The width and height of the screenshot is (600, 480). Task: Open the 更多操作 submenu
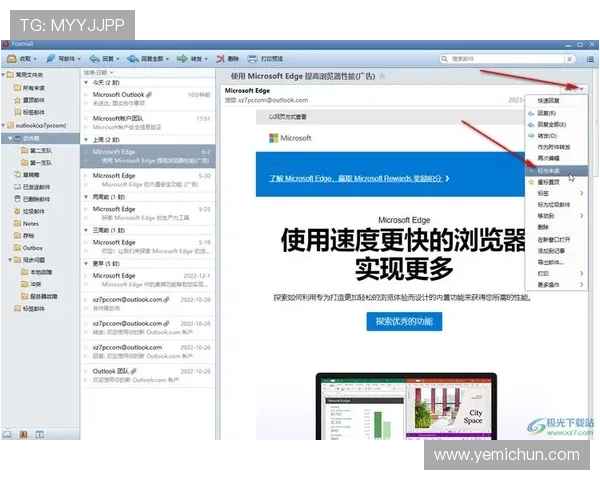pos(556,285)
